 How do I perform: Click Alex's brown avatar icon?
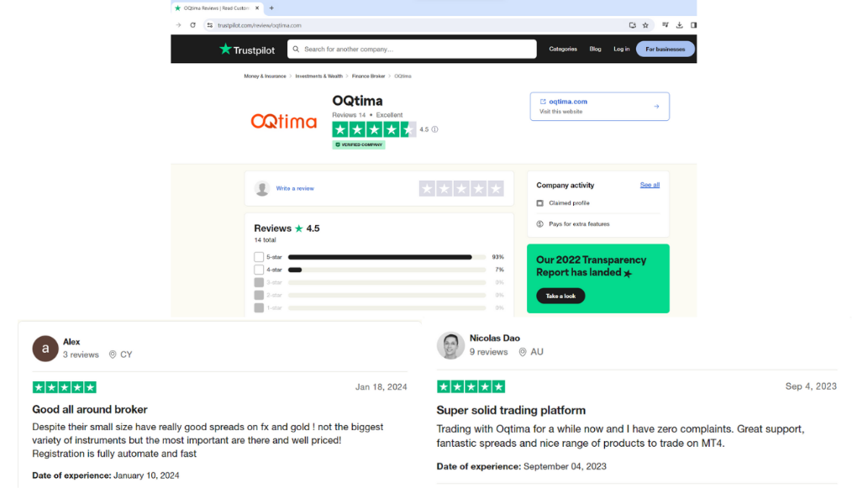click(45, 349)
